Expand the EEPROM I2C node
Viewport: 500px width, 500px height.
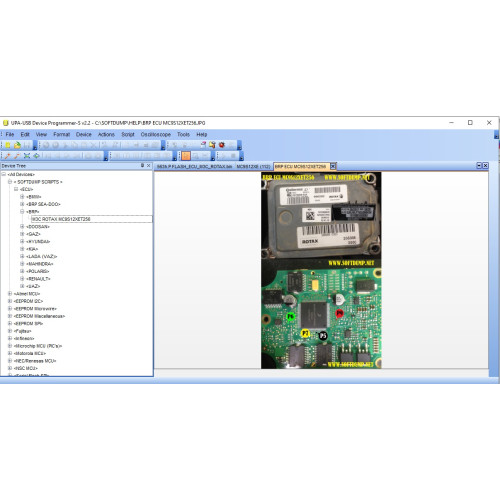pyautogui.click(x=10, y=301)
